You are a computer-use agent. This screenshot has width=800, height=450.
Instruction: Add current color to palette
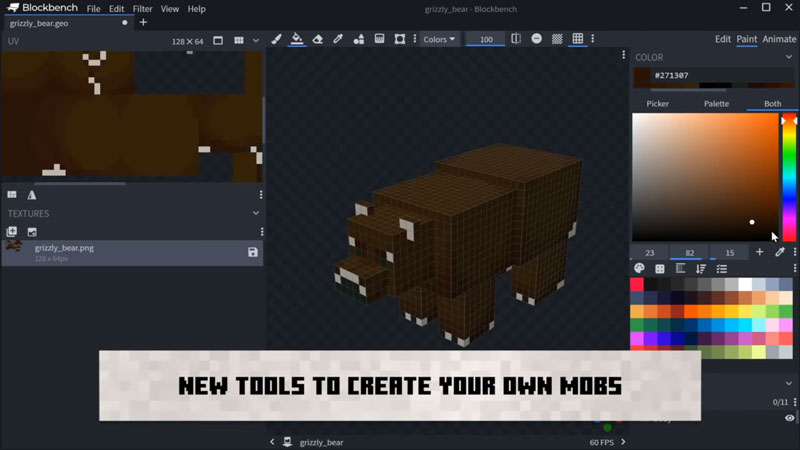coord(760,252)
